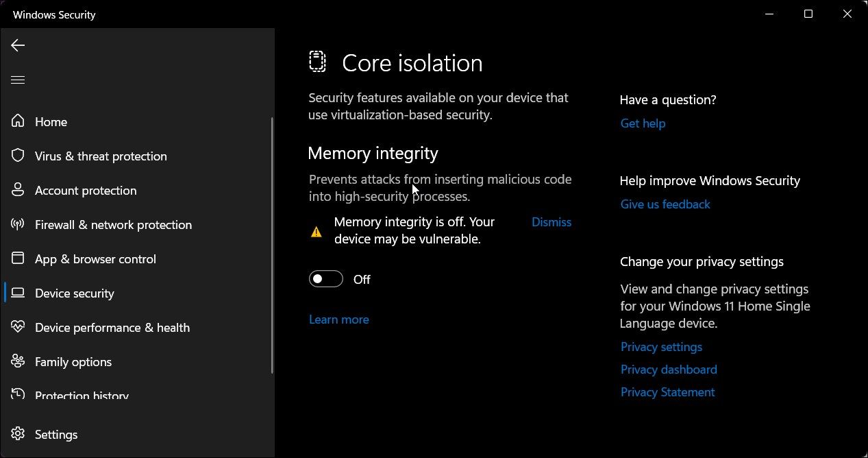868x458 pixels.
Task: Minimize the Windows Security window
Action: [x=768, y=14]
